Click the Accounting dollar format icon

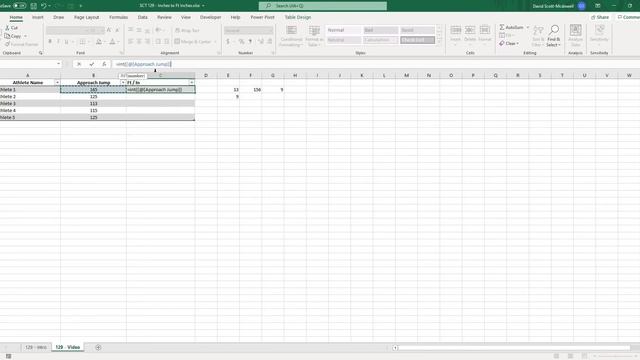pyautogui.click(x=228, y=42)
